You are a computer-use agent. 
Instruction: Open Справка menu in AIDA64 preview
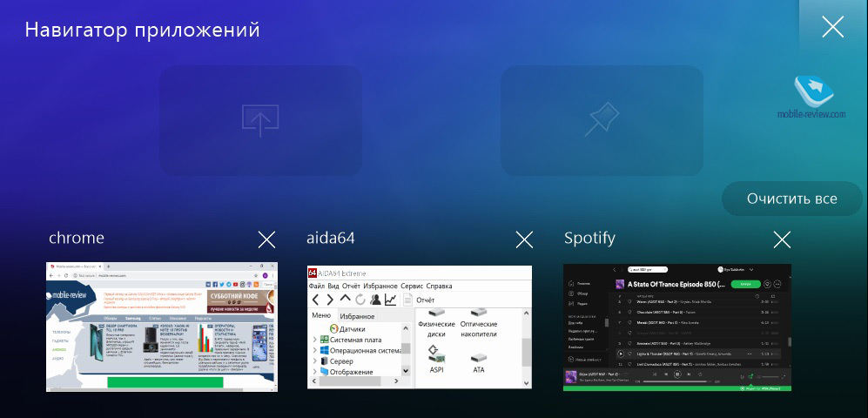[439, 287]
